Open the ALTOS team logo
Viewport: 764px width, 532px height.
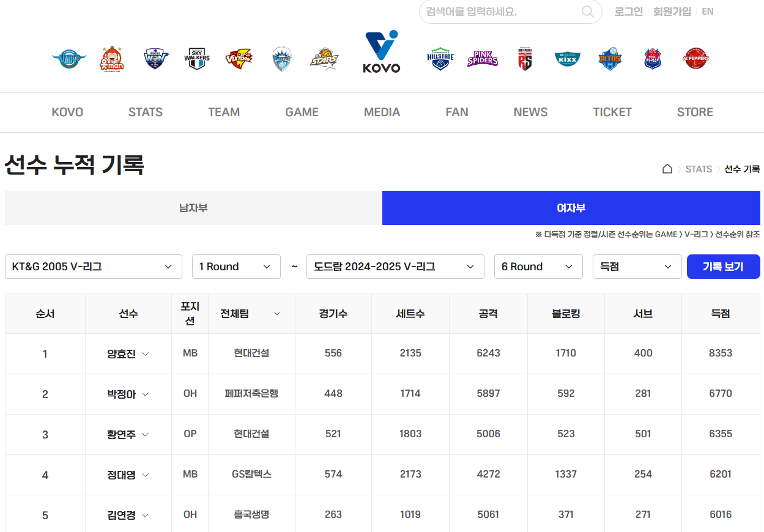610,58
